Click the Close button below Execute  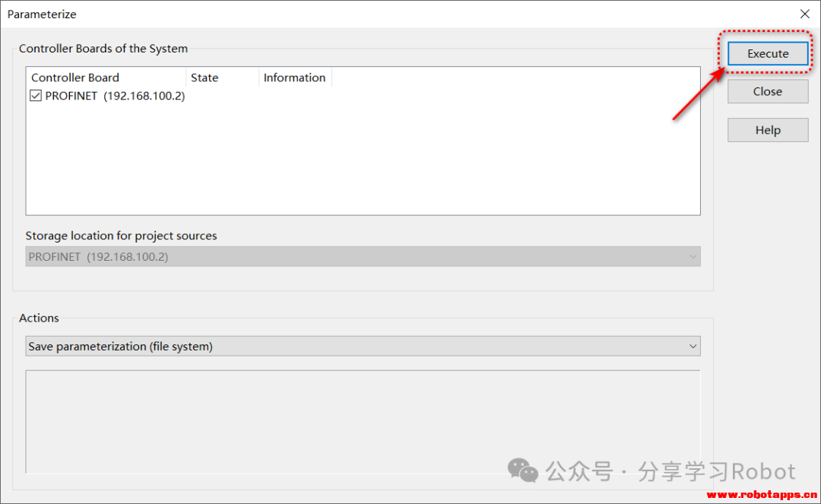(768, 91)
